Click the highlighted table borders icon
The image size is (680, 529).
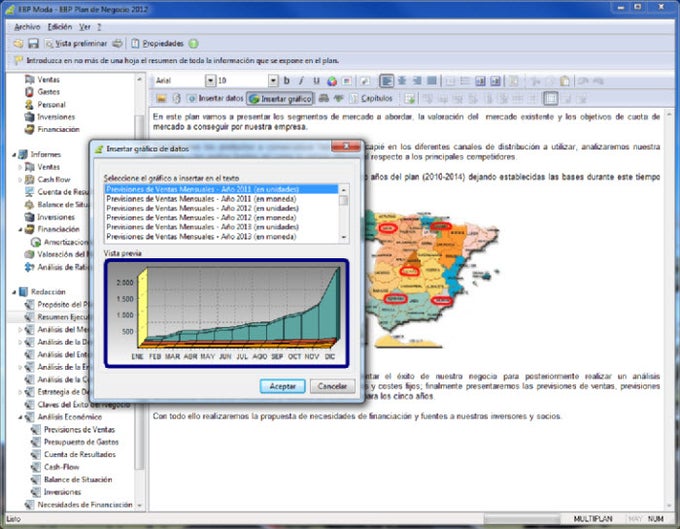(x=550, y=98)
